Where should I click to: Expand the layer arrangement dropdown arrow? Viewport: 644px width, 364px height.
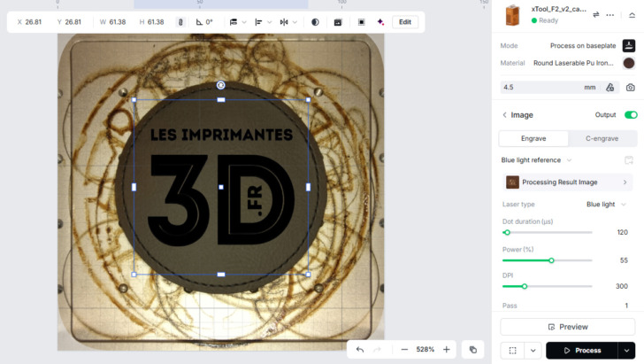click(244, 22)
